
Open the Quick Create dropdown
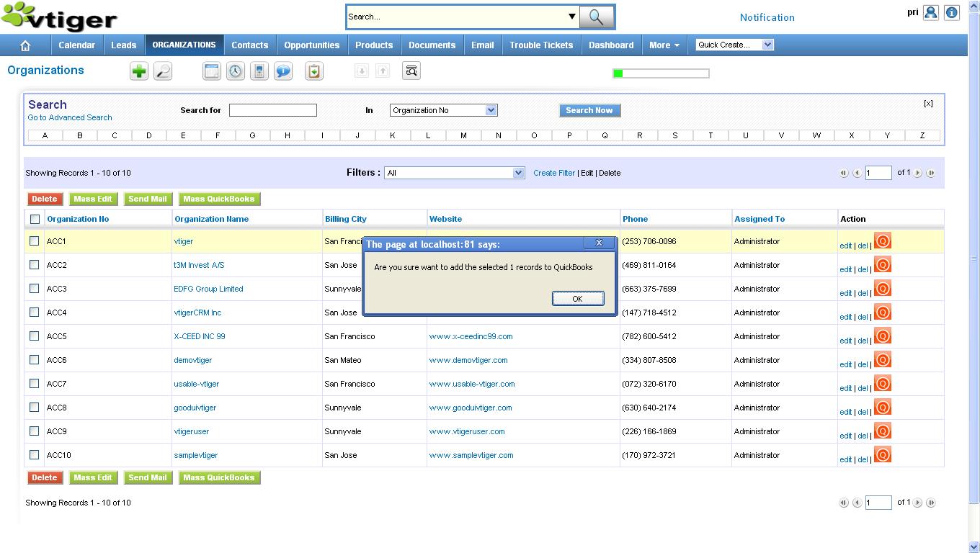coord(734,45)
